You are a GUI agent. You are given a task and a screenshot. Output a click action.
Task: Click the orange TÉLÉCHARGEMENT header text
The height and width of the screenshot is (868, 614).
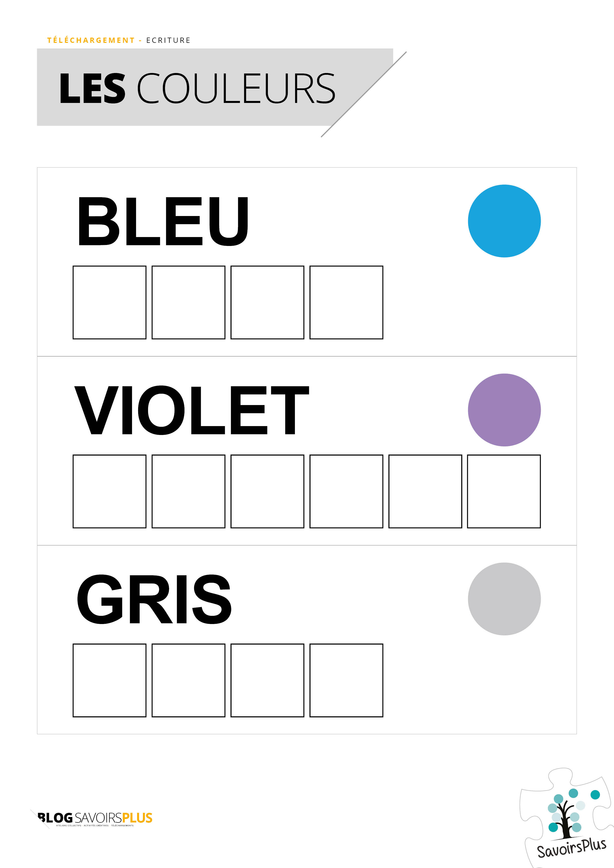[x=91, y=40]
